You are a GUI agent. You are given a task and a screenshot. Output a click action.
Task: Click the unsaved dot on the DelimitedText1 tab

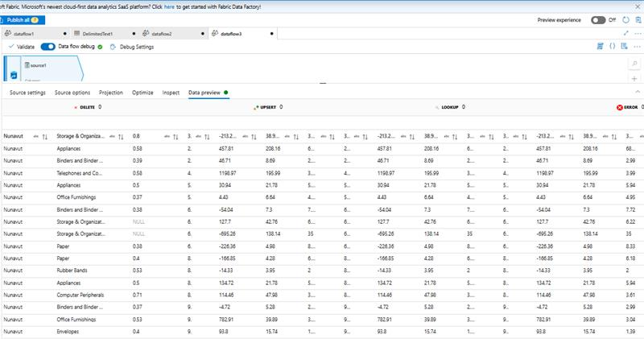pyautogui.click(x=134, y=34)
